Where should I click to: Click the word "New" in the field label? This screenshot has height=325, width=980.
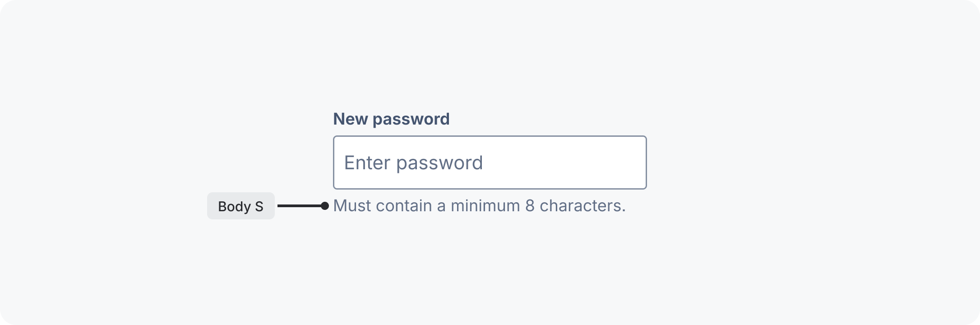click(x=351, y=119)
